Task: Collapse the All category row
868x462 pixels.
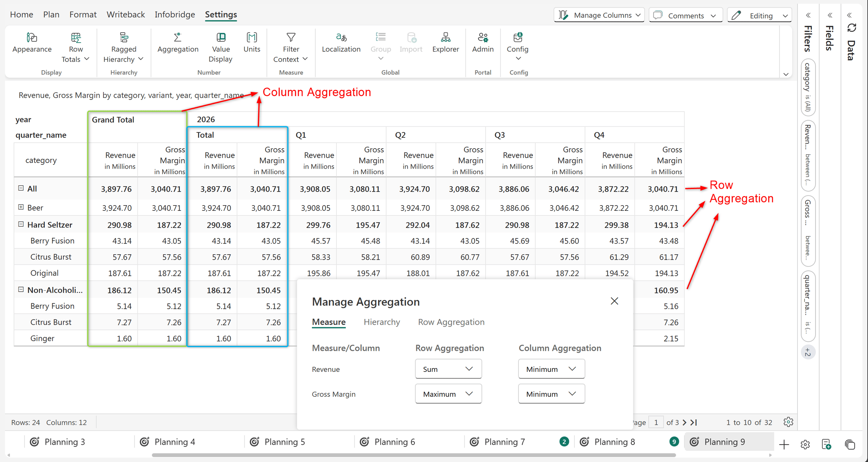Action: (21, 188)
